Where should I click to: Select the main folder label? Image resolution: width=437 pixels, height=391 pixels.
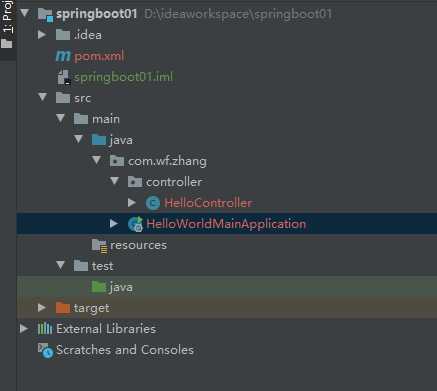click(106, 119)
